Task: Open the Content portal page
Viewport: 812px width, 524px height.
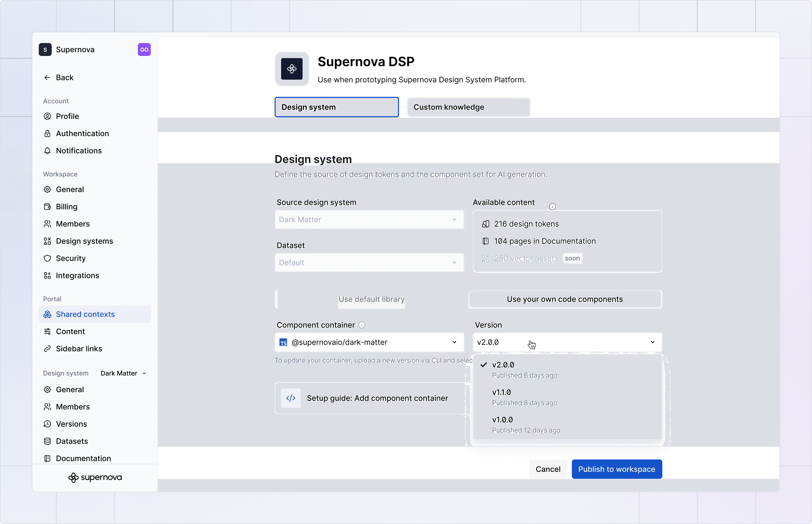Action: (x=95, y=331)
